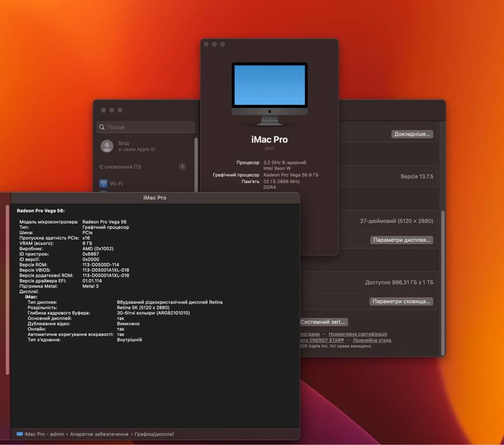Viewport: 504px width, 445px height.
Task: Click the sidebar scrollbar in System Settings
Action: (196, 165)
